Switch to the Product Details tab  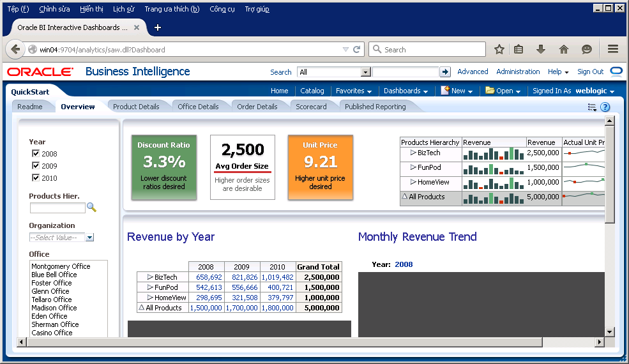(136, 107)
